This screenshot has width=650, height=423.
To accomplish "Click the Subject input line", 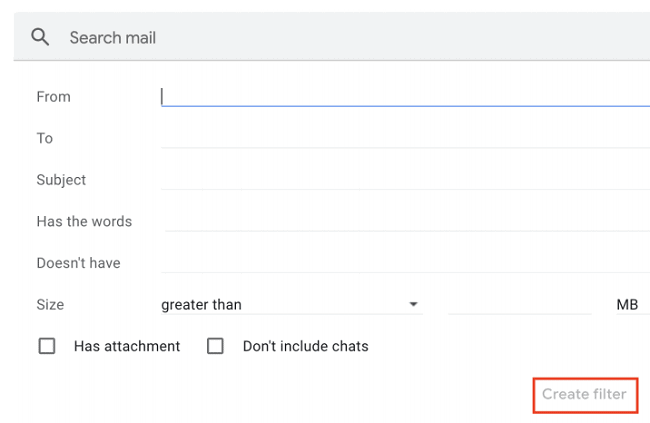I will (x=405, y=180).
